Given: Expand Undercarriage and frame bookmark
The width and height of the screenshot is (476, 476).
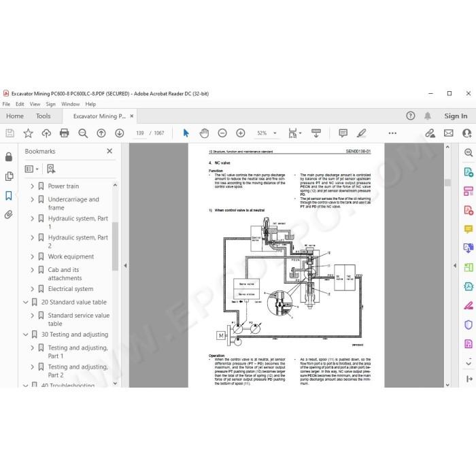Looking at the screenshot, I should pyautogui.click(x=32, y=199).
